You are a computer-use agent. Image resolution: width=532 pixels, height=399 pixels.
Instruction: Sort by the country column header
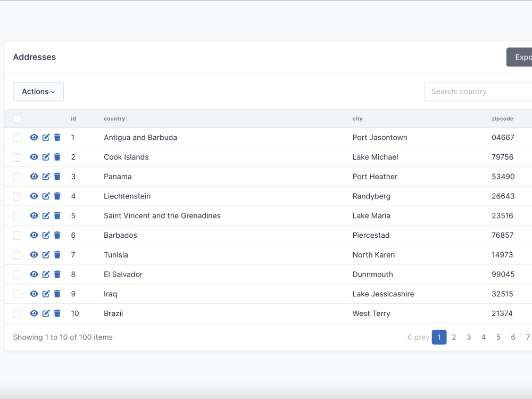point(114,119)
